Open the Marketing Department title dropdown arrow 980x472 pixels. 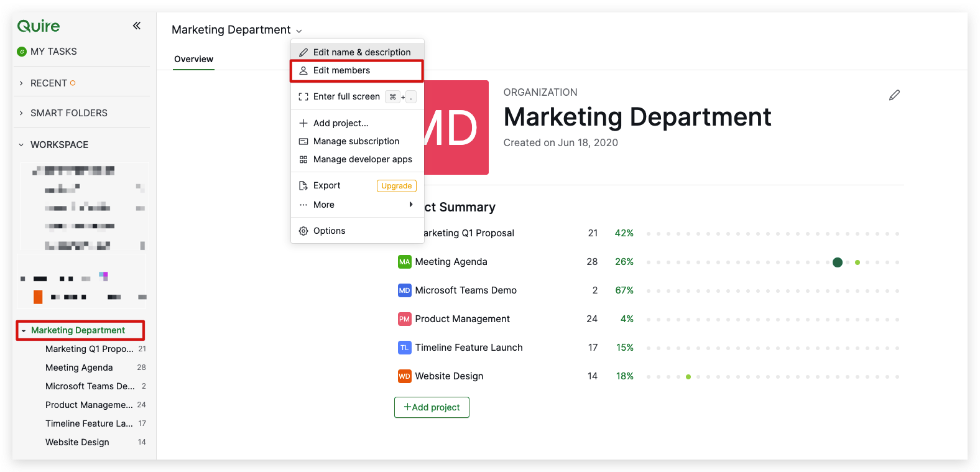click(x=299, y=31)
